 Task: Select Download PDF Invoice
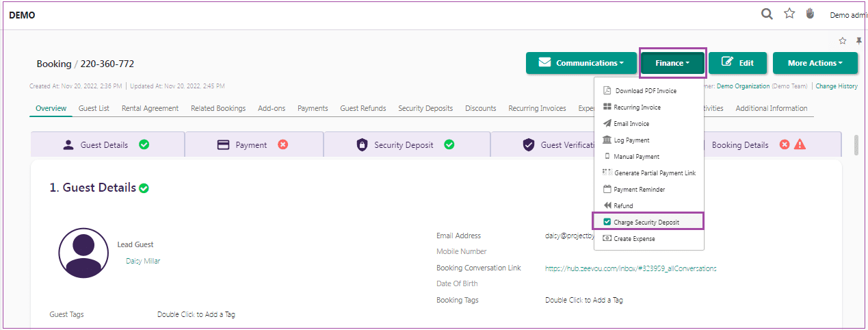(x=649, y=90)
